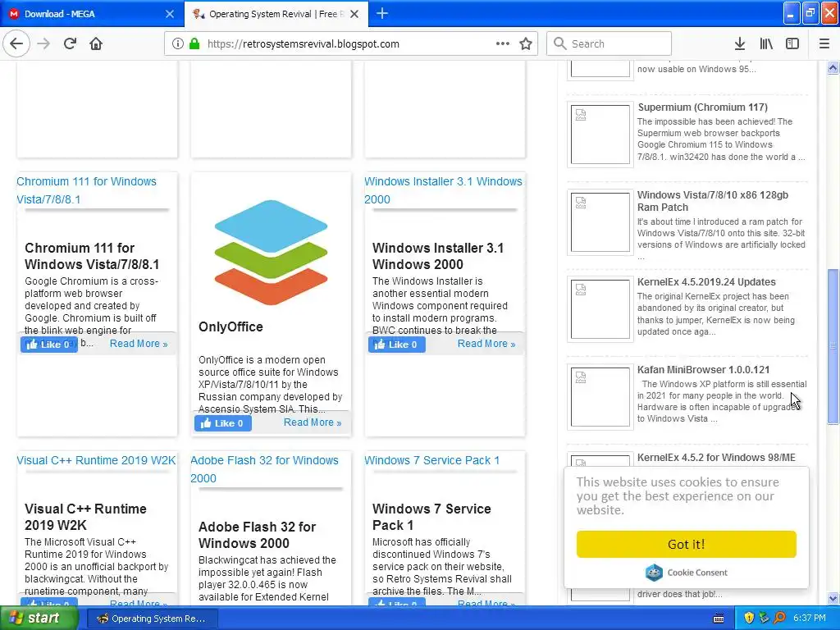This screenshot has height=630, width=840.
Task: Open the Downloads arrow icon
Action: 739,44
